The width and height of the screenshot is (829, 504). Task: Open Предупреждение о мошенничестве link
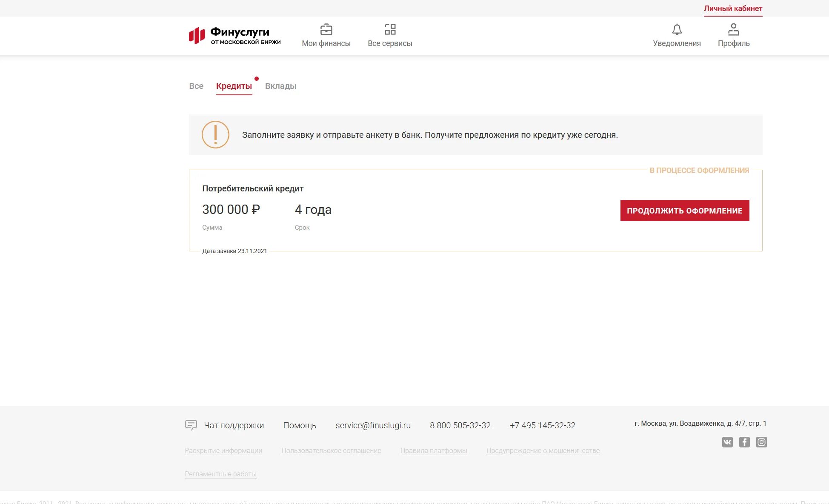[x=543, y=451]
